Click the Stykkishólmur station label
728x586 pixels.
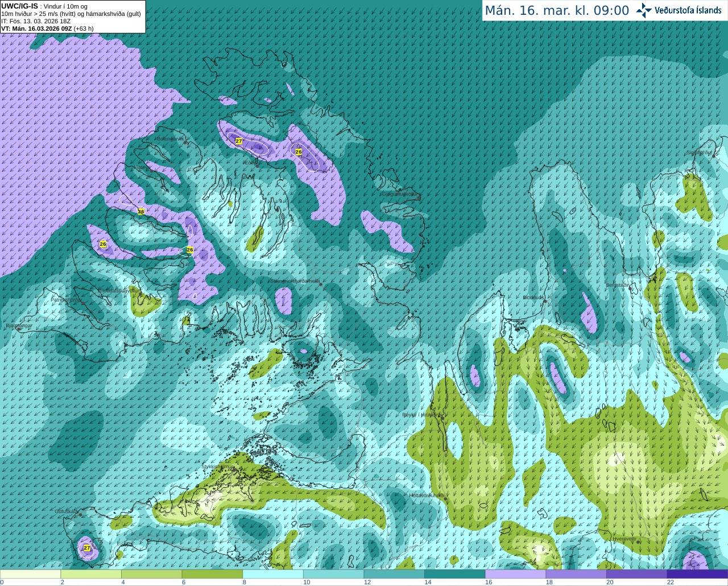click(218, 467)
